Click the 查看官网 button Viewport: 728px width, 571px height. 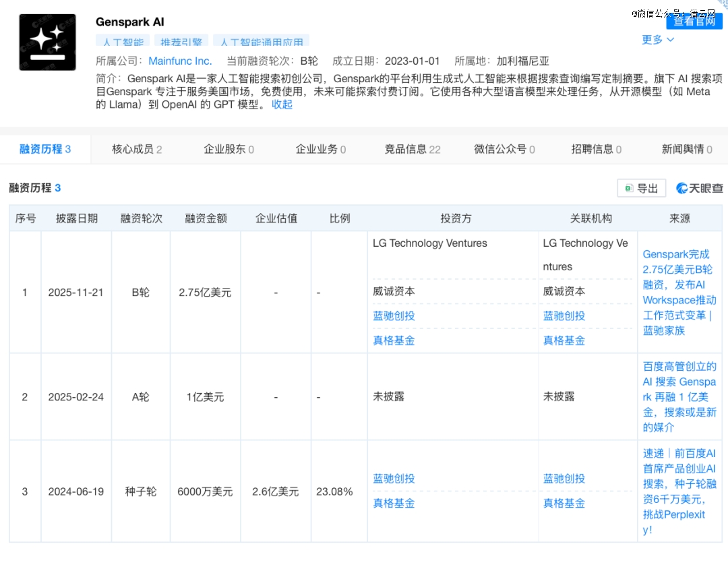click(x=694, y=22)
